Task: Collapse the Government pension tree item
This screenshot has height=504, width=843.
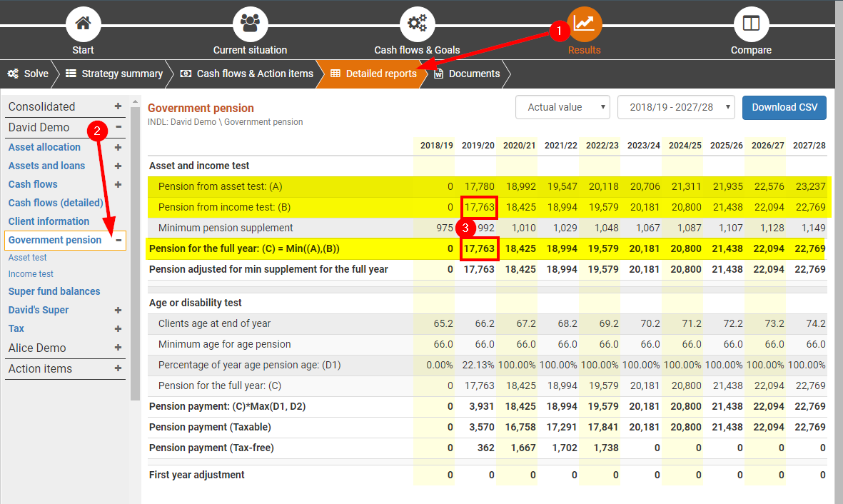Action: click(x=118, y=240)
